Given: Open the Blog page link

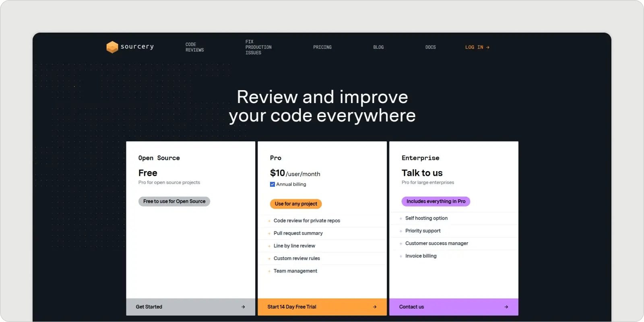Looking at the screenshot, I should click(x=378, y=47).
